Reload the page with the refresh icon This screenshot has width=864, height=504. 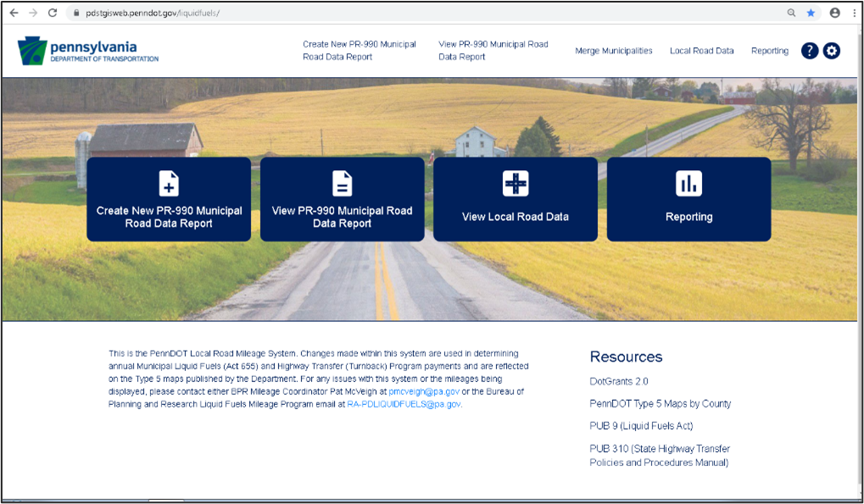[53, 13]
